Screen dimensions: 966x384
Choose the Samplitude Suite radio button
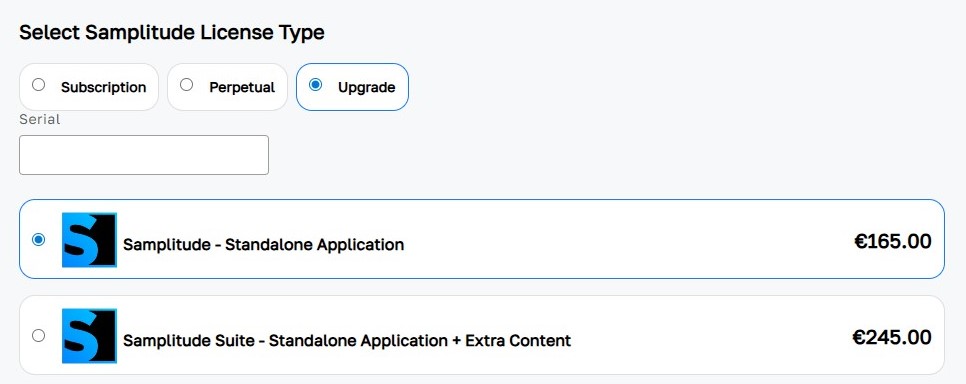pyautogui.click(x=38, y=335)
